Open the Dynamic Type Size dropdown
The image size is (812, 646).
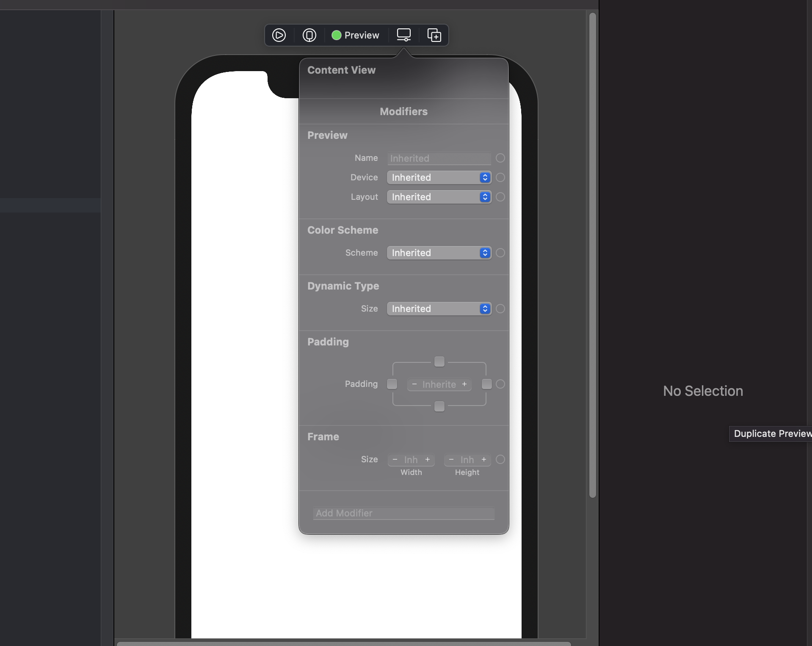439,309
